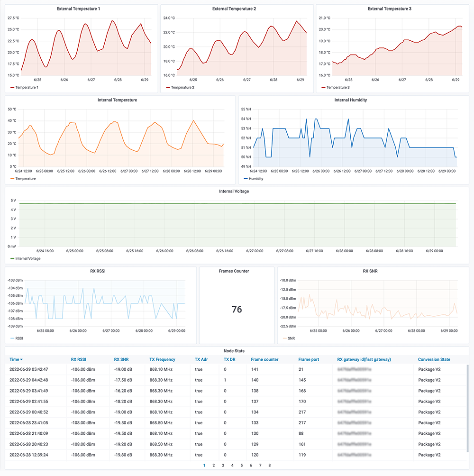
Task: Go to table page 7
Action: pyautogui.click(x=260, y=466)
